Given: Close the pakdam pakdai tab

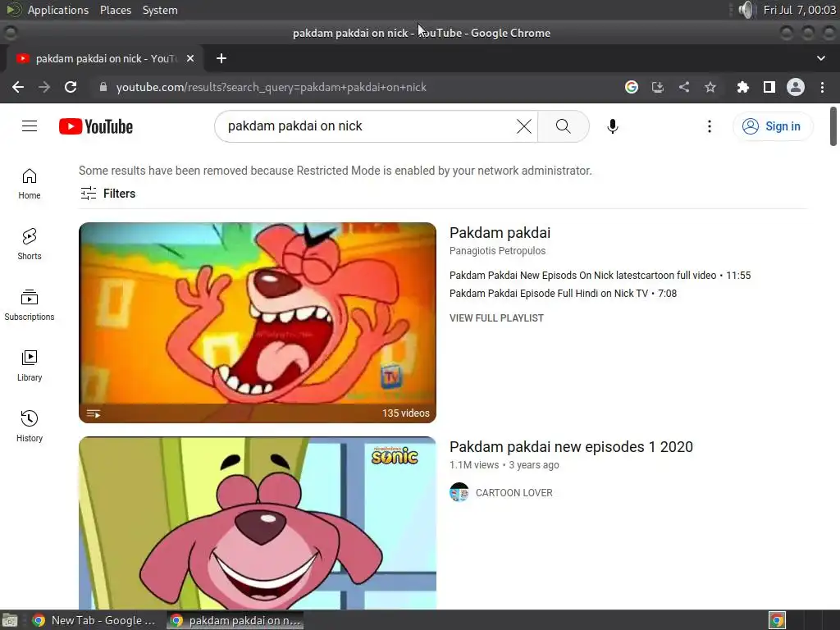Looking at the screenshot, I should coord(190,58).
